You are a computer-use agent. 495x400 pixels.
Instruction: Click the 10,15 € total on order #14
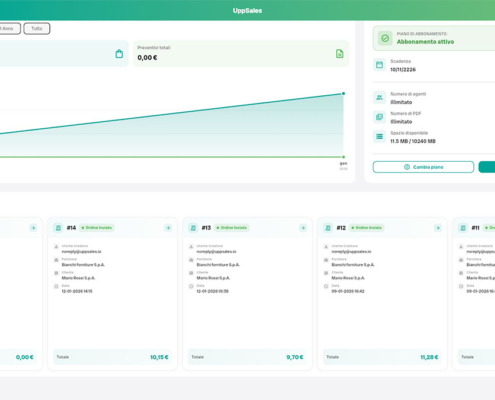(159, 357)
